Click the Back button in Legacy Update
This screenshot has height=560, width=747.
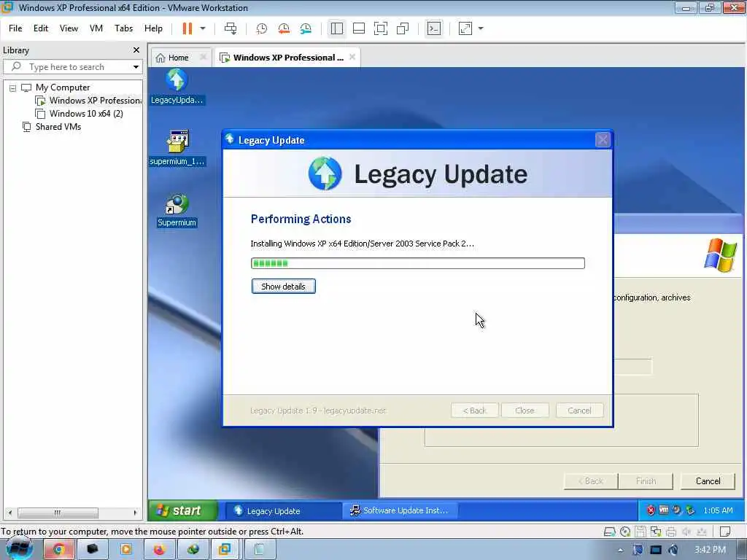point(474,411)
